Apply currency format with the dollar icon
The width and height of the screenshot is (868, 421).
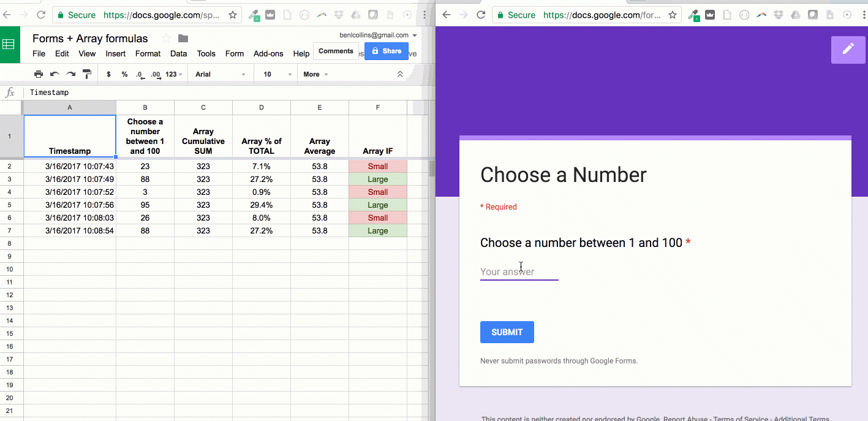(x=108, y=74)
